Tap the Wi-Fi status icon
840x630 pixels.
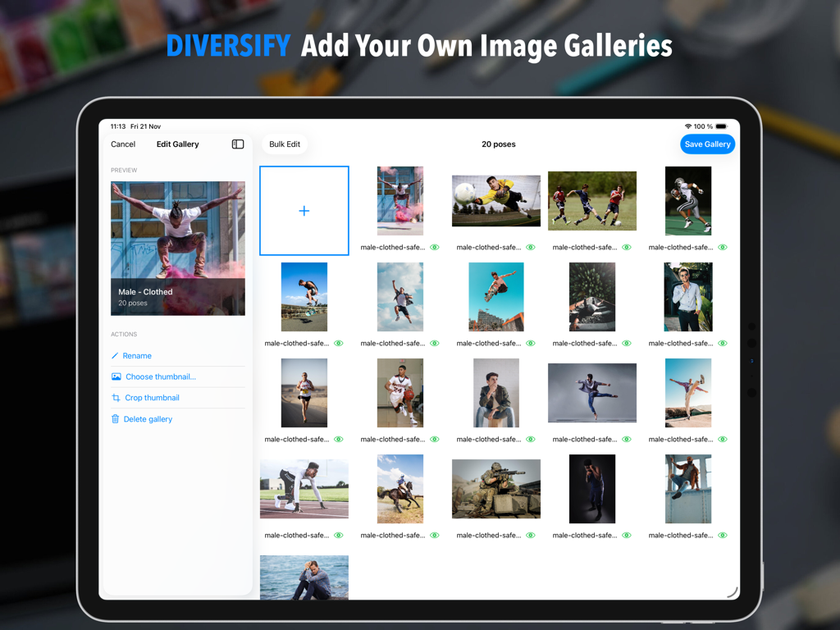coord(687,126)
